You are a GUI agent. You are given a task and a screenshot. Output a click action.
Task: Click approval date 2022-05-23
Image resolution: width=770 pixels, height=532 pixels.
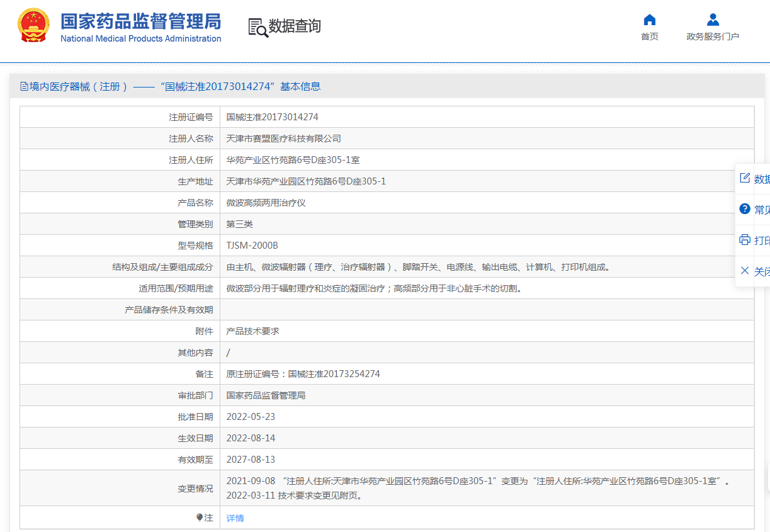click(x=251, y=417)
